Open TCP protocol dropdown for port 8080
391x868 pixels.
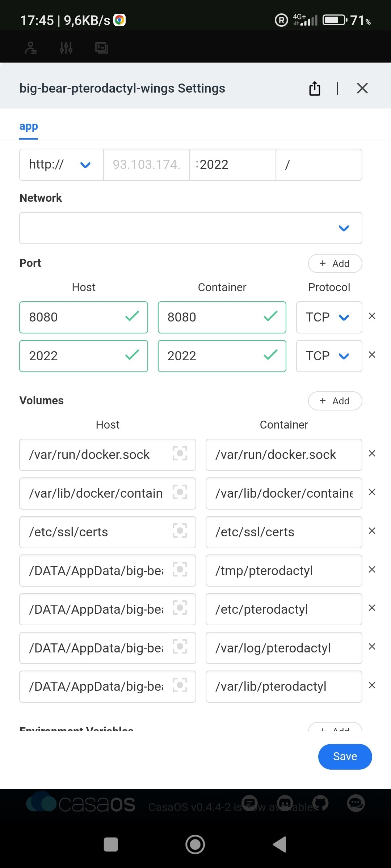click(x=329, y=317)
